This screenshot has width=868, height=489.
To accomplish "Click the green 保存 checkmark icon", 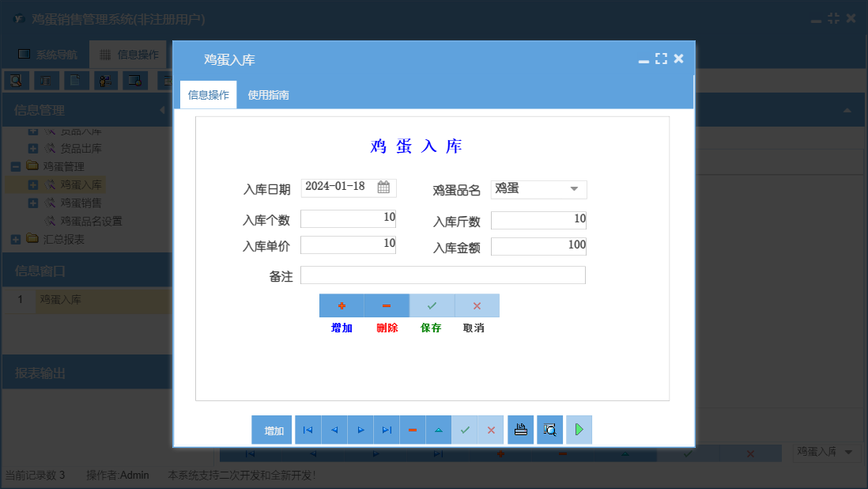I will pos(431,305).
